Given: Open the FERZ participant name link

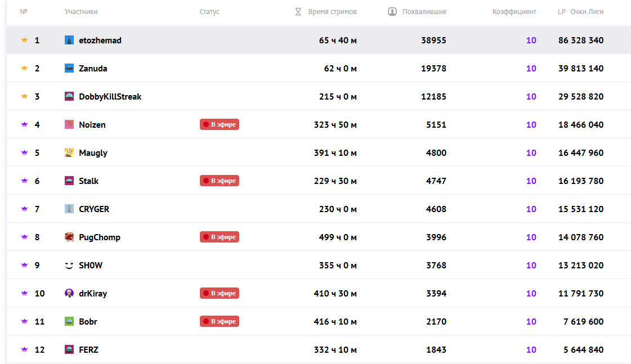Looking at the screenshot, I should (x=88, y=350).
